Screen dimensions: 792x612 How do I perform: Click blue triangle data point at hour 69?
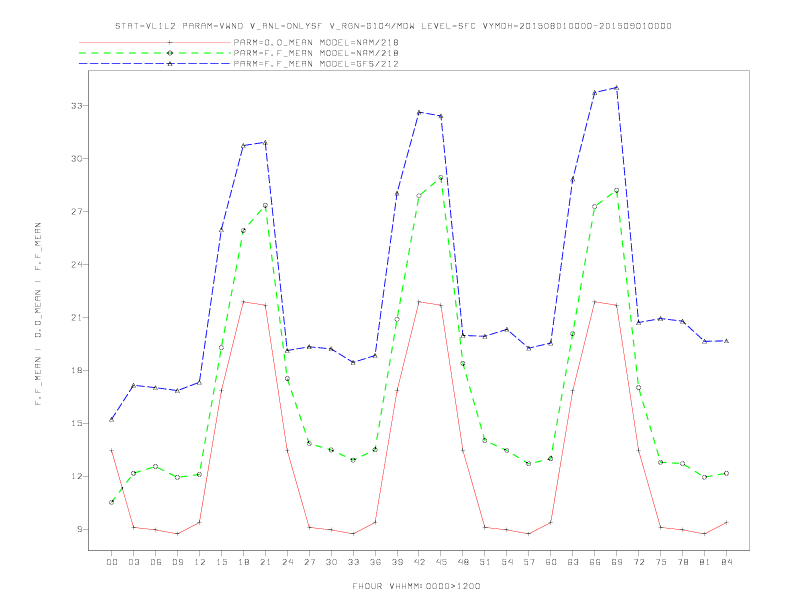[x=617, y=87]
